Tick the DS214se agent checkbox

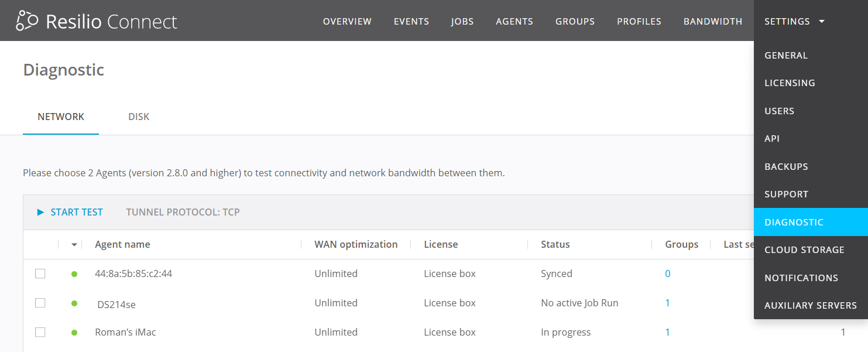coord(40,303)
